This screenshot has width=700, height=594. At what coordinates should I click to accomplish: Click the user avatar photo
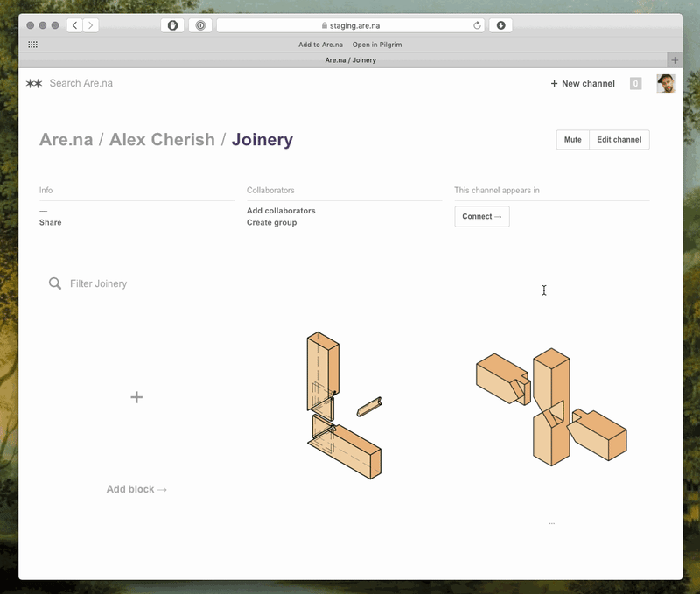[666, 83]
